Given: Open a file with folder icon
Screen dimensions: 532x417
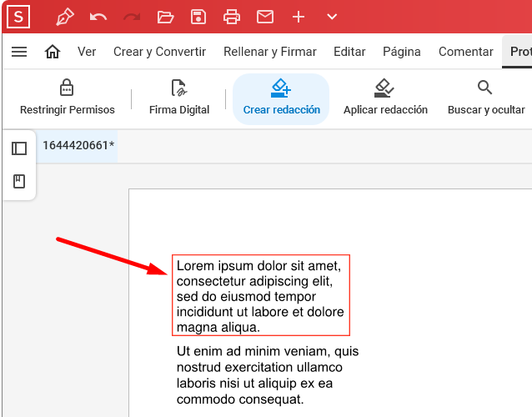Looking at the screenshot, I should click(x=165, y=17).
